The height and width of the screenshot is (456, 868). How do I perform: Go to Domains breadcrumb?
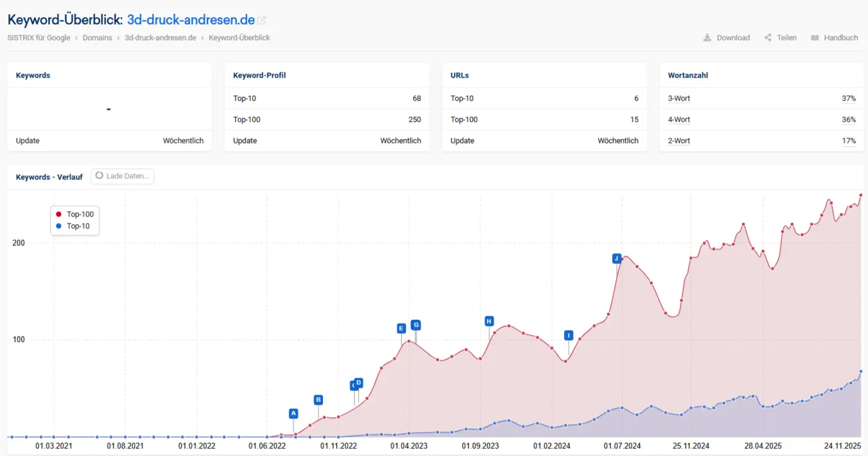point(97,38)
